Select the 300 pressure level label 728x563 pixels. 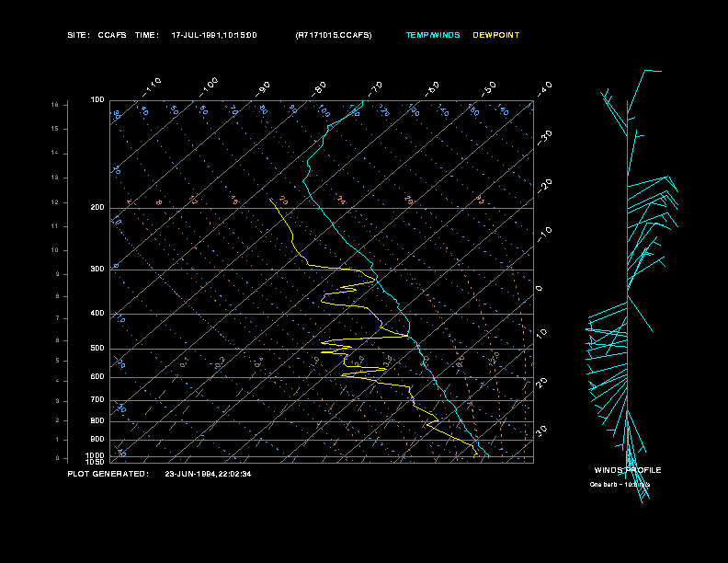click(x=97, y=269)
